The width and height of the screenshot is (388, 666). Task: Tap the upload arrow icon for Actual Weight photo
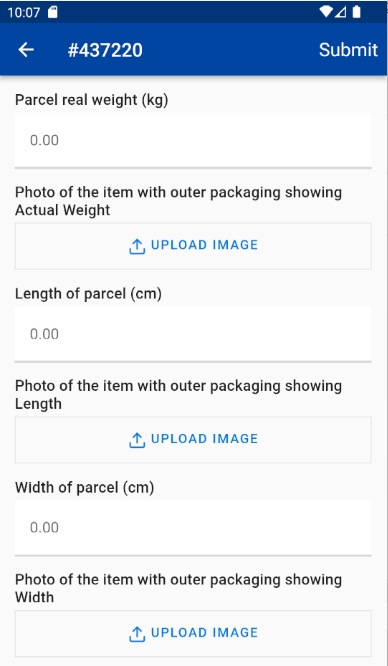pyautogui.click(x=137, y=246)
